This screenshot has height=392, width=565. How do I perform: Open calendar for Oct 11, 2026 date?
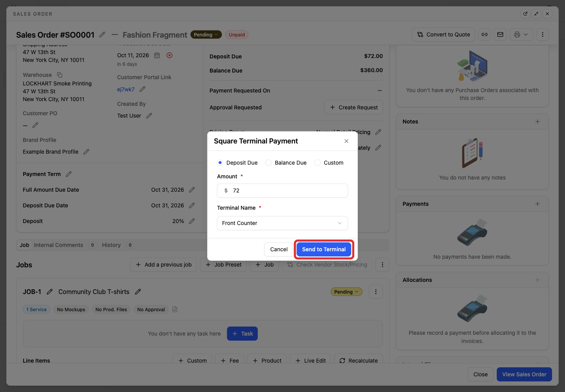[157, 55]
